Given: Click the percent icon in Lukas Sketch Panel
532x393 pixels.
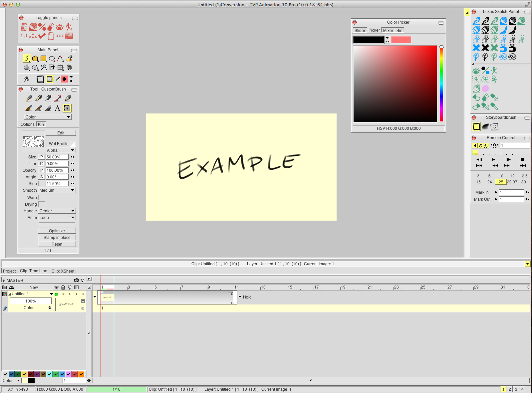Looking at the screenshot, I should [485, 71].
